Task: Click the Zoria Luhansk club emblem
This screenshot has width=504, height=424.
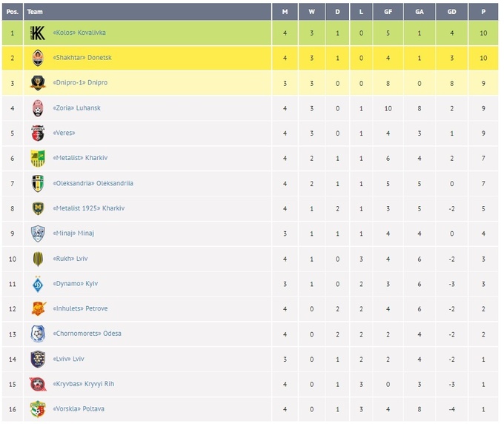Action: (38, 108)
